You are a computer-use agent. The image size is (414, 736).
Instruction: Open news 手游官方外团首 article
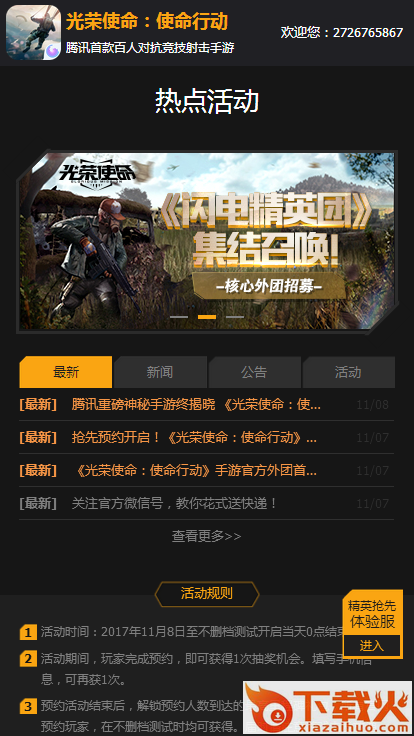pos(207,470)
